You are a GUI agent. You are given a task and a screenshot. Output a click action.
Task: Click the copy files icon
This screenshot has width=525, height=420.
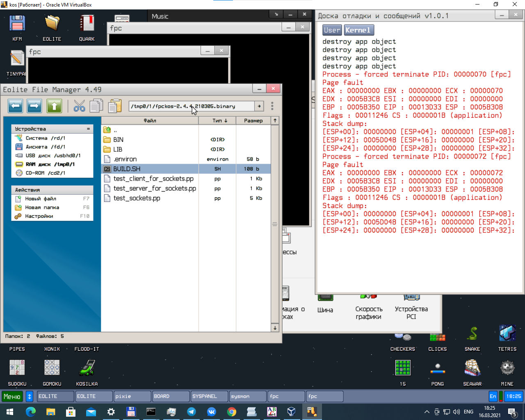pyautogui.click(x=96, y=106)
